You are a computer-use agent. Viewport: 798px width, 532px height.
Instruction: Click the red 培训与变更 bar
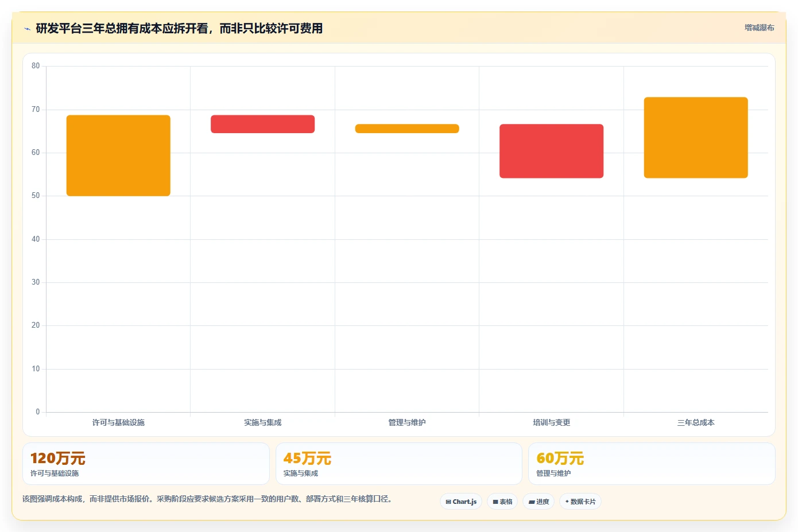tap(551, 151)
